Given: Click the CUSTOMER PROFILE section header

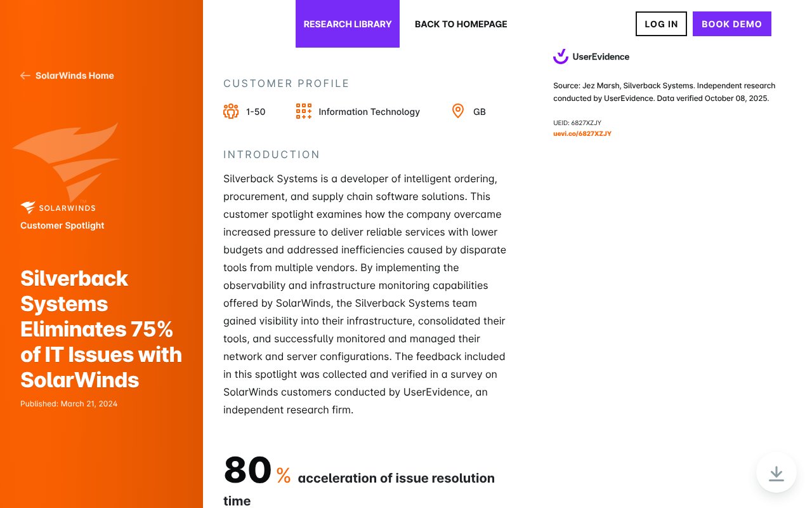Looking at the screenshot, I should (286, 83).
